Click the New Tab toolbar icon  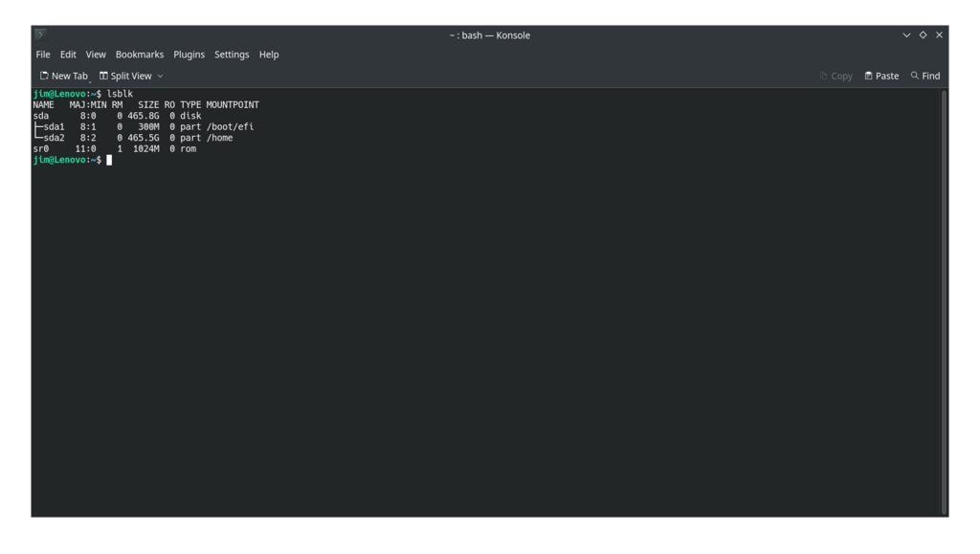(44, 76)
